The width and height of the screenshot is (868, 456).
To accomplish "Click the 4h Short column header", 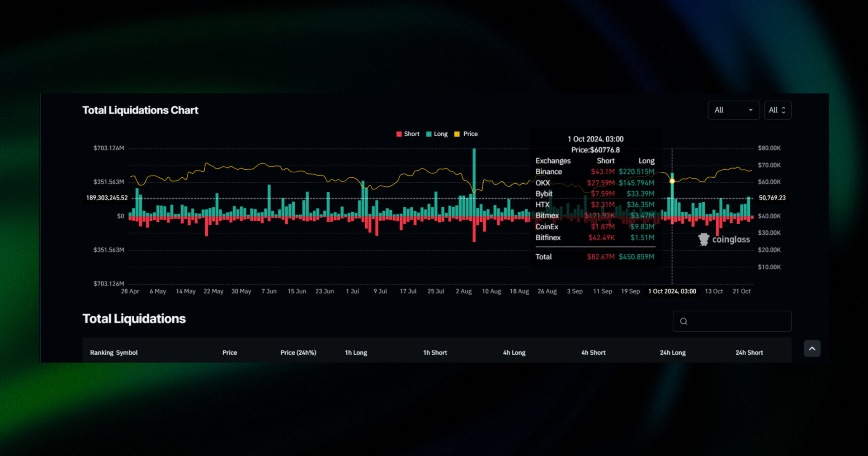I will point(593,352).
